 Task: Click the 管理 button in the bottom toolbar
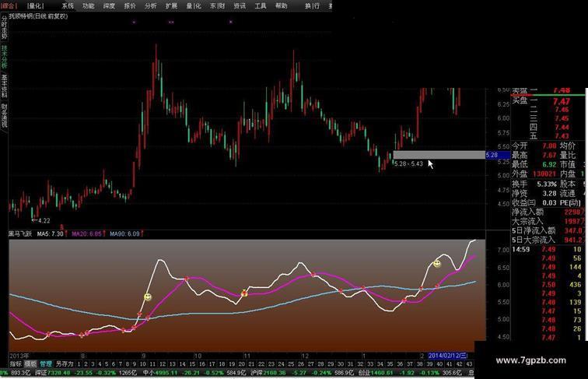click(x=46, y=363)
